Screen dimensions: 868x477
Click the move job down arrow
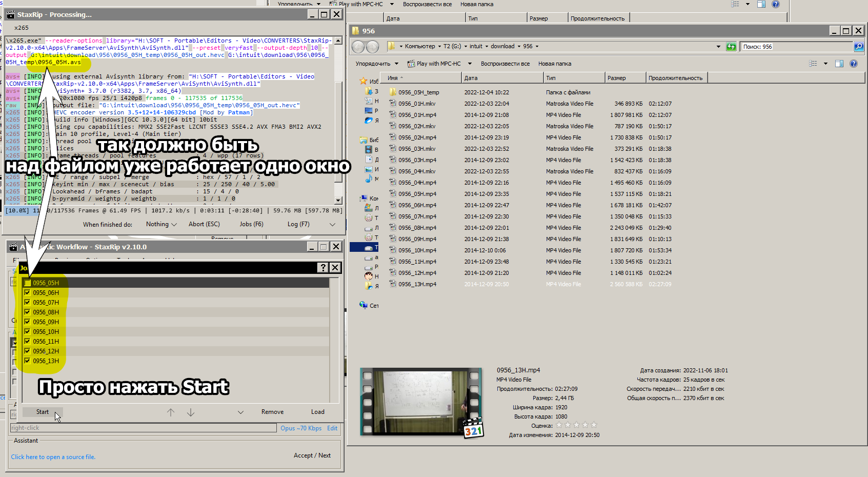pos(191,412)
